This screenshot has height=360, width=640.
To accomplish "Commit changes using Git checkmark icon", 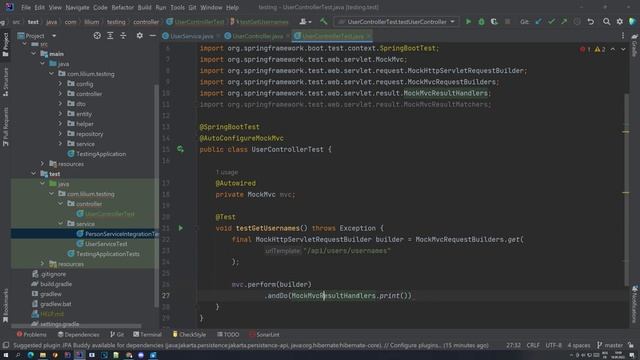I will [x=551, y=22].
